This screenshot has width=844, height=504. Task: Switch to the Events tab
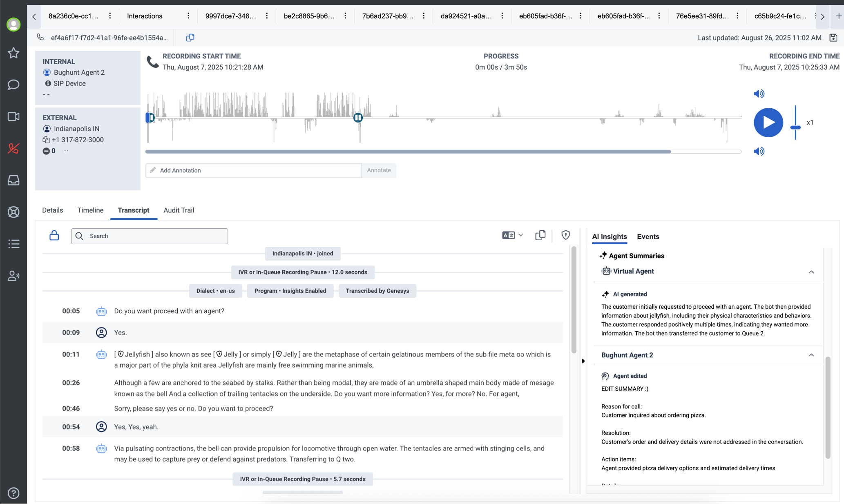point(648,236)
